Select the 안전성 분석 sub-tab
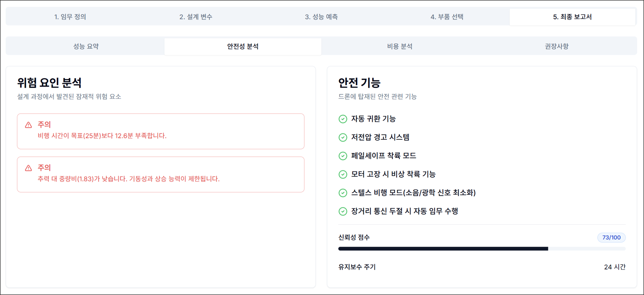Viewport: 644px width, 295px height. [243, 46]
